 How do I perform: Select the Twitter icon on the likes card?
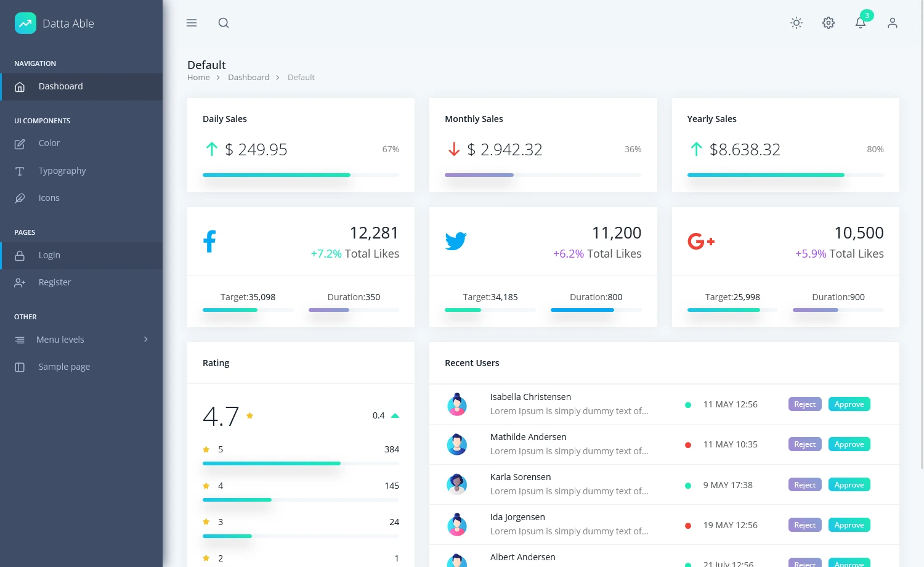click(456, 240)
